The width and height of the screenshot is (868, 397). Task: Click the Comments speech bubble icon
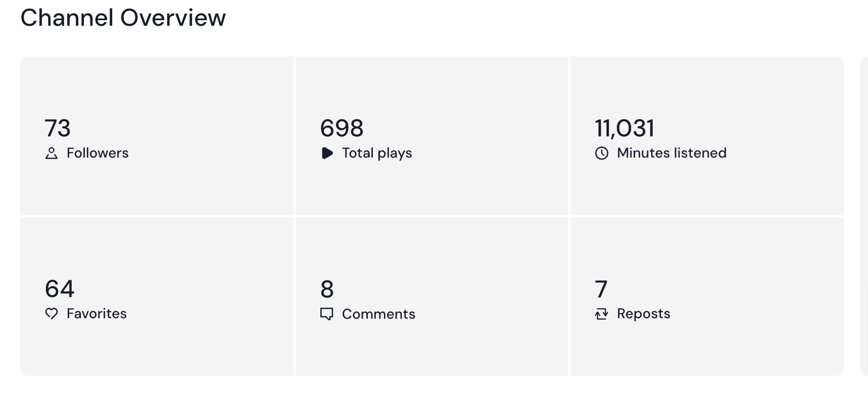[327, 314]
